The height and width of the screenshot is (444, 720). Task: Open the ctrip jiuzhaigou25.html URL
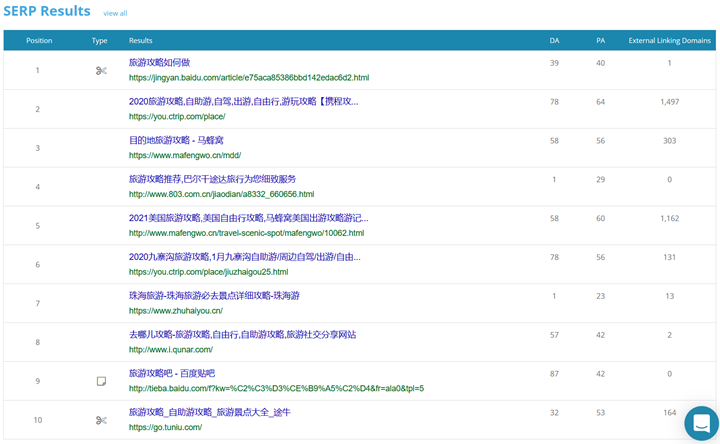208,272
